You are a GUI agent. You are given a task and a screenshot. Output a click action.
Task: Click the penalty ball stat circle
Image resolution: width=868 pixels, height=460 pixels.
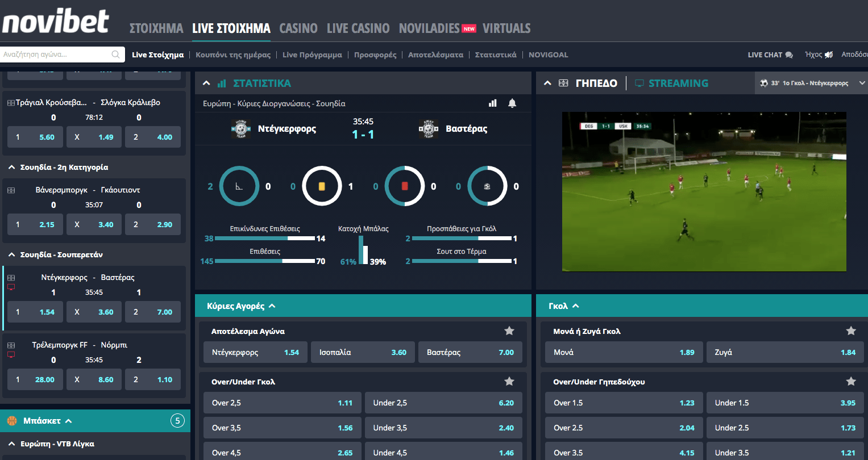coord(487,186)
